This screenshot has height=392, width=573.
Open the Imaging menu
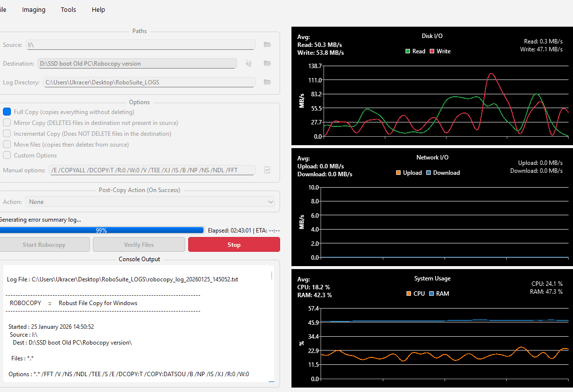pos(34,10)
